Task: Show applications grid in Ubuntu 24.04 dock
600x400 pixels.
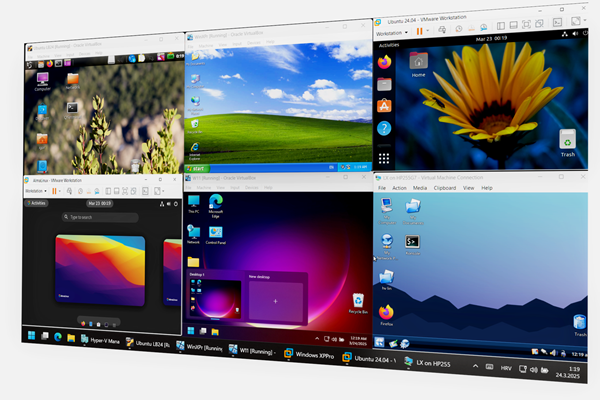Action: tap(384, 158)
